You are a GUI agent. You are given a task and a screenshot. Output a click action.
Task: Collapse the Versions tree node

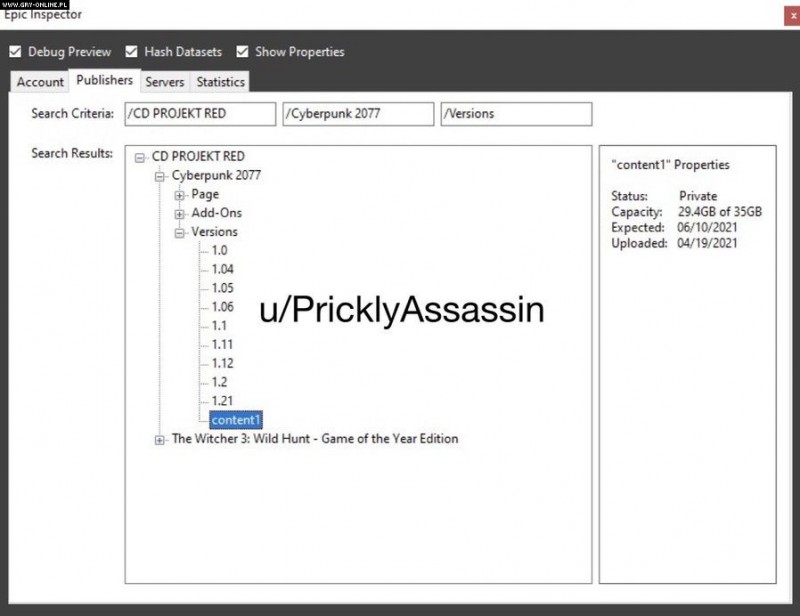pos(179,233)
